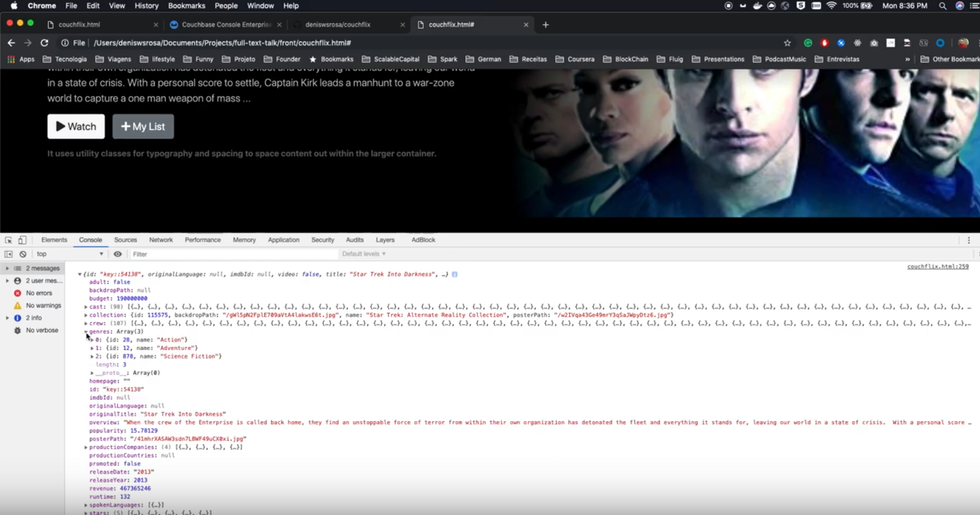The width and height of the screenshot is (980, 515).
Task: Toggle the device toolbar in DevTools
Action: 22,240
